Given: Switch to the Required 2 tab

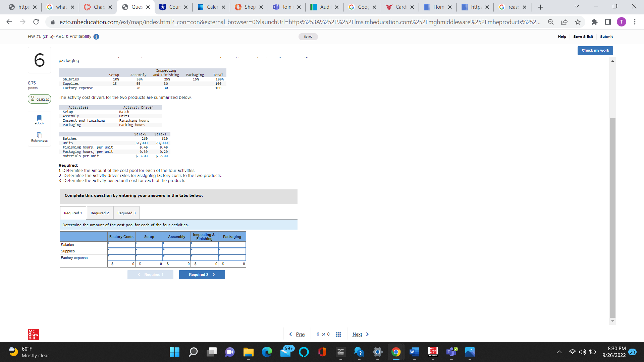Looking at the screenshot, I should pyautogui.click(x=100, y=213).
